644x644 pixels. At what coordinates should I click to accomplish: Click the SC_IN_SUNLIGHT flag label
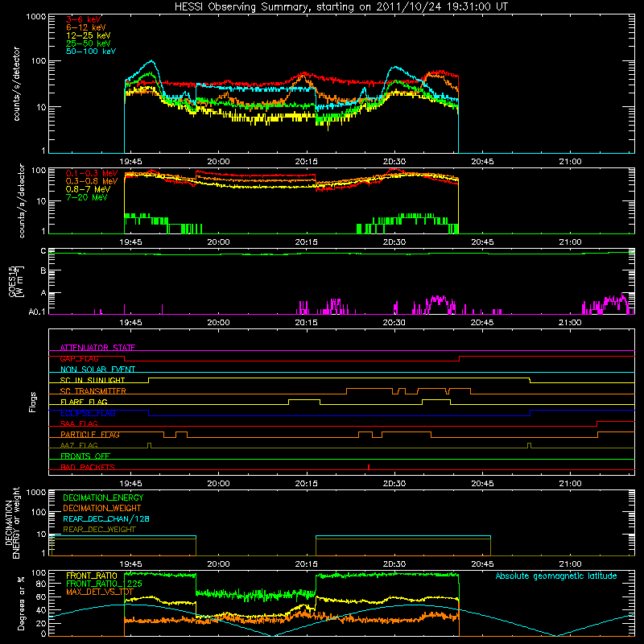pos(93,380)
